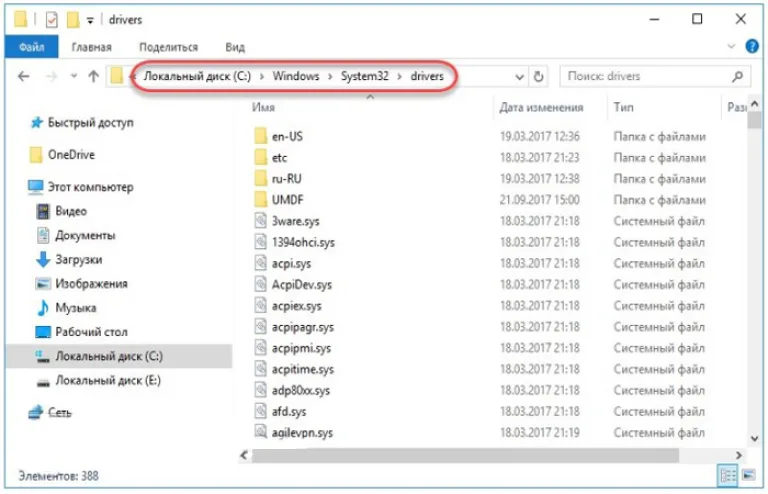Viewport: 768px width, 494px height.
Task: Select Быстрый доступ in navigation pane
Action: click(x=91, y=122)
